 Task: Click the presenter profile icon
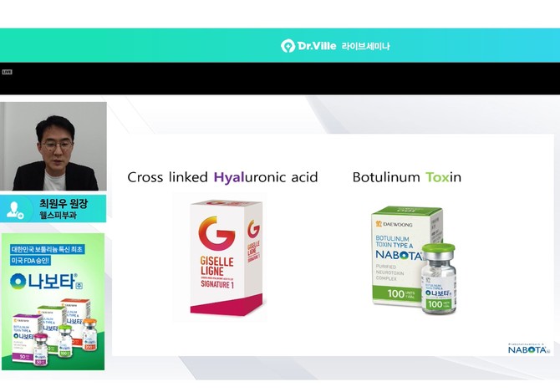point(15,210)
